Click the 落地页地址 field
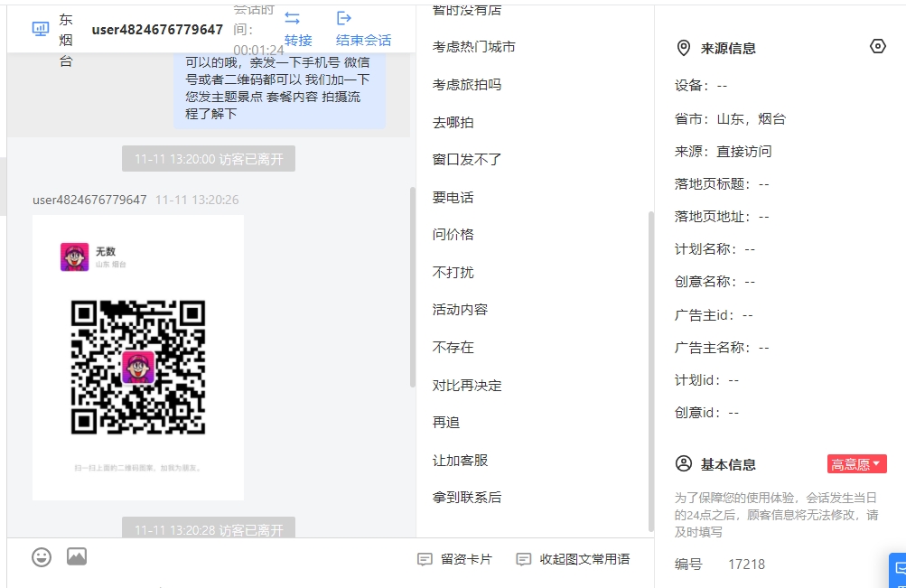The image size is (906, 588). click(x=722, y=216)
